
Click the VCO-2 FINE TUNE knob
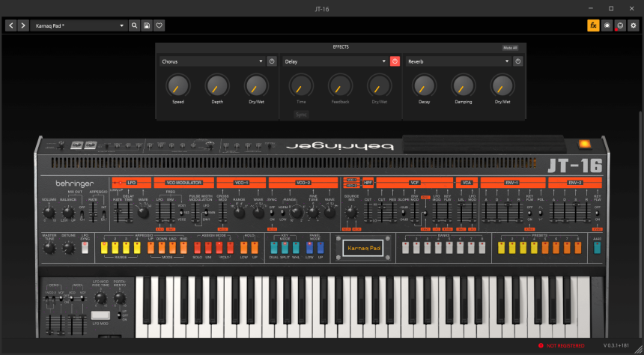pyautogui.click(x=313, y=213)
